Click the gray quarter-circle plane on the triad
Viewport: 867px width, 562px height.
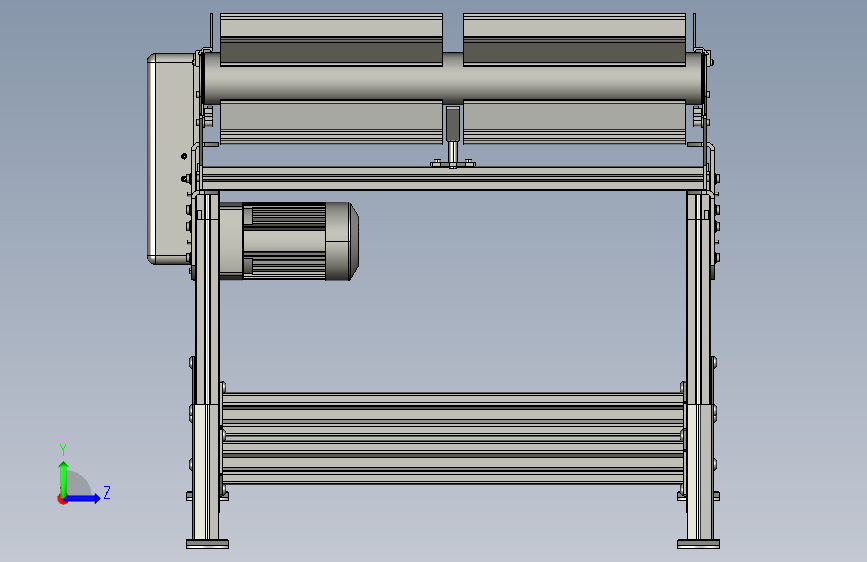coord(79,483)
